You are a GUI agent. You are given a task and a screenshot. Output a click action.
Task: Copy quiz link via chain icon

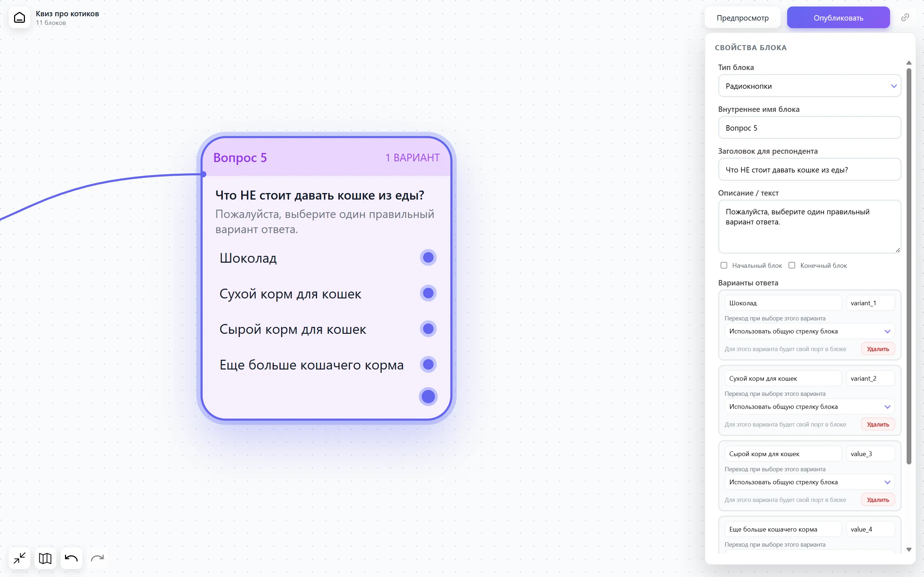point(905,18)
